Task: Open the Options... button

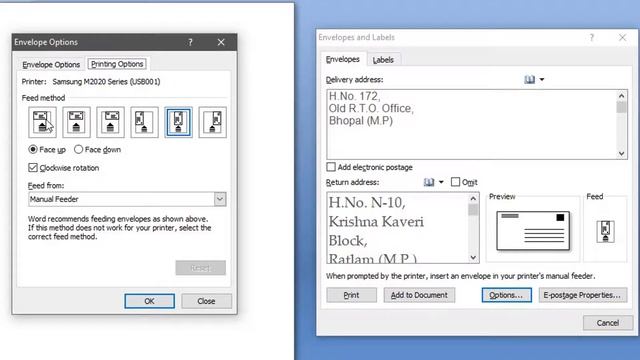Action: [x=507, y=295]
